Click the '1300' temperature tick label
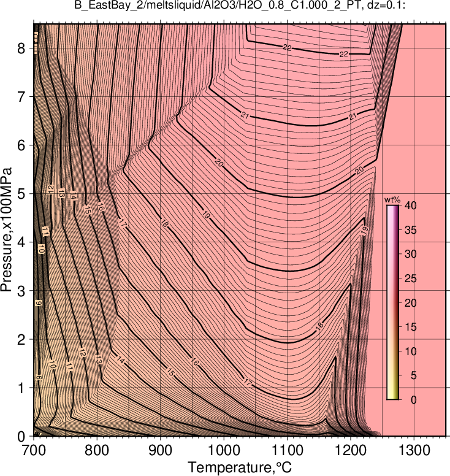The height and width of the screenshot is (476, 450). (414, 450)
